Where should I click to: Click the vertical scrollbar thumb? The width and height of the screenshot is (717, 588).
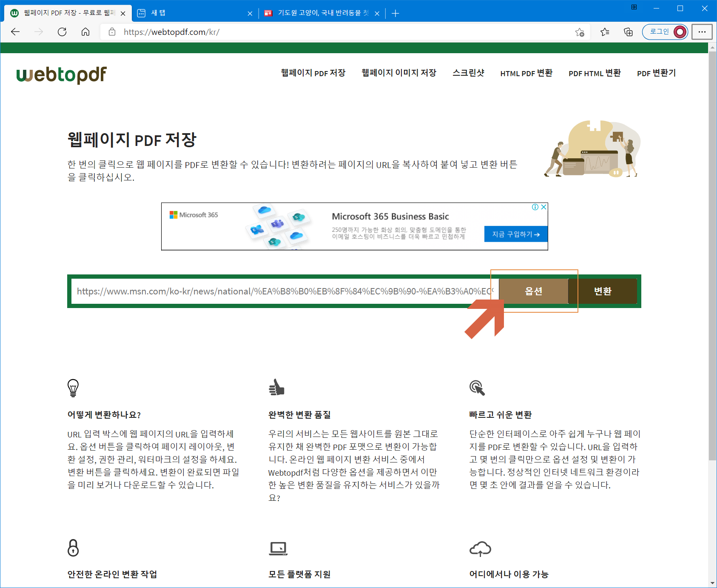[x=712, y=255]
